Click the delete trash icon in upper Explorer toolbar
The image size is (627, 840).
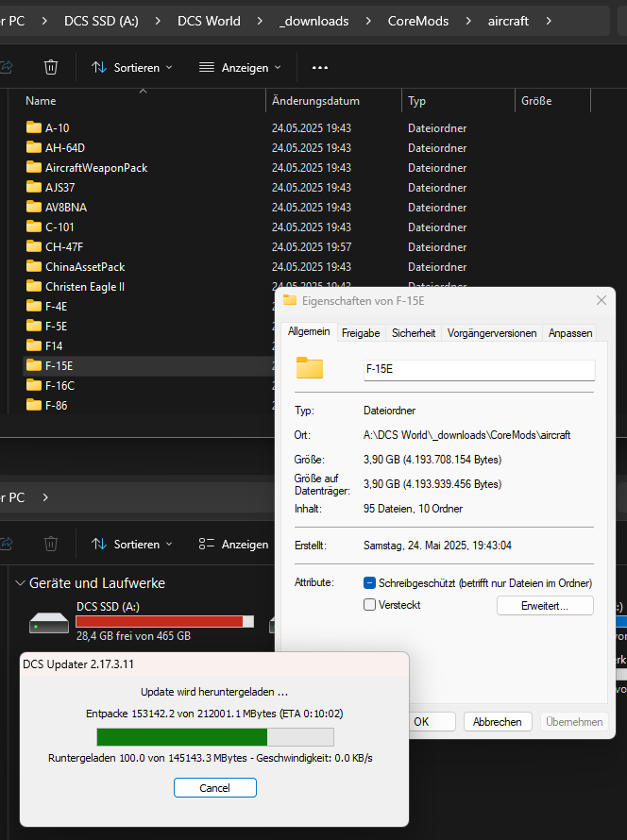[x=51, y=68]
